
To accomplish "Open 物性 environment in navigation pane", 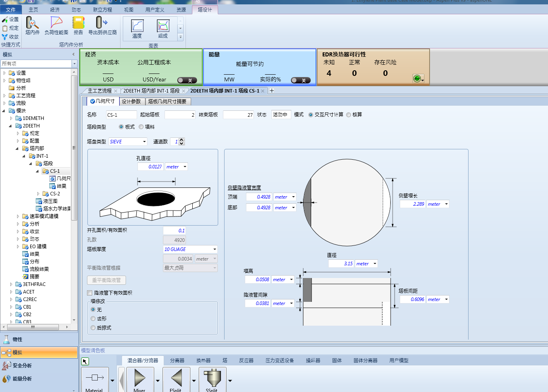I will [x=39, y=340].
